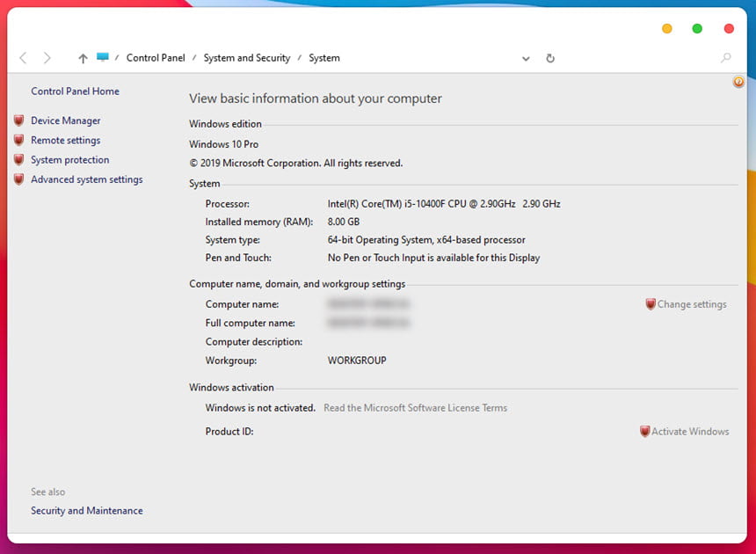Go forward with the right arrow
Screen dimensions: 756x554
47,58
